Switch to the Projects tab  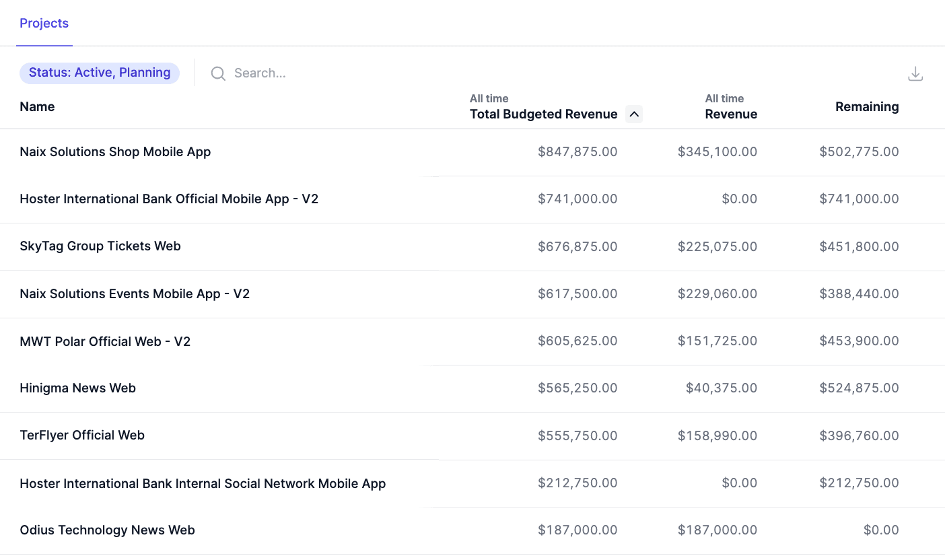(44, 24)
